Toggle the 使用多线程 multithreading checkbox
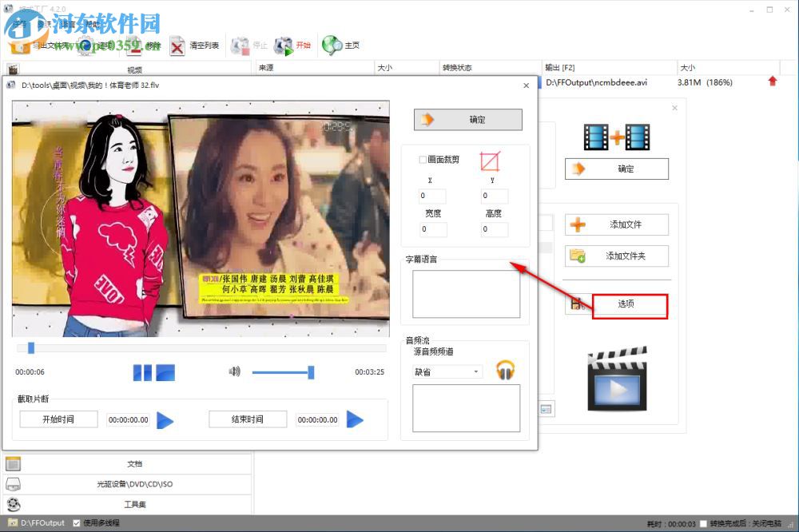The width and height of the screenshot is (799, 532). click(x=77, y=523)
